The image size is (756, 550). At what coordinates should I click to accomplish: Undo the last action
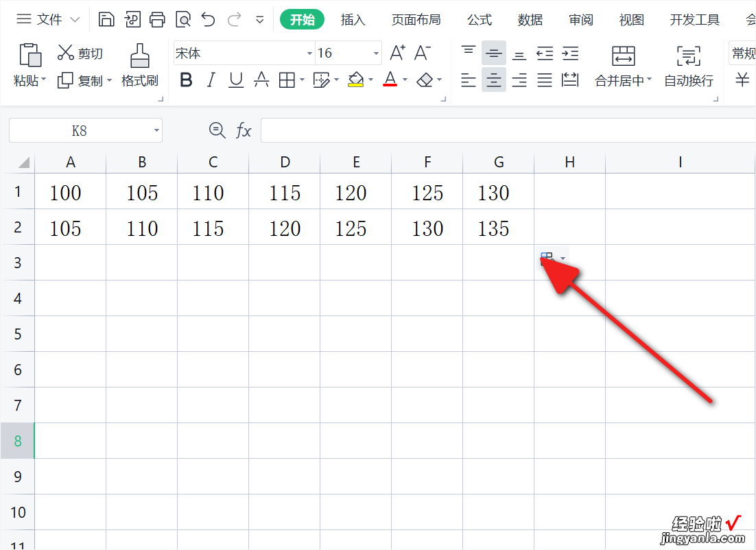209,20
